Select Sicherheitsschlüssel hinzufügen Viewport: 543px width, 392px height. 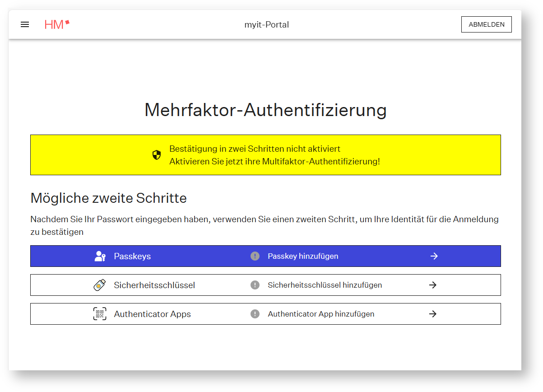325,285
